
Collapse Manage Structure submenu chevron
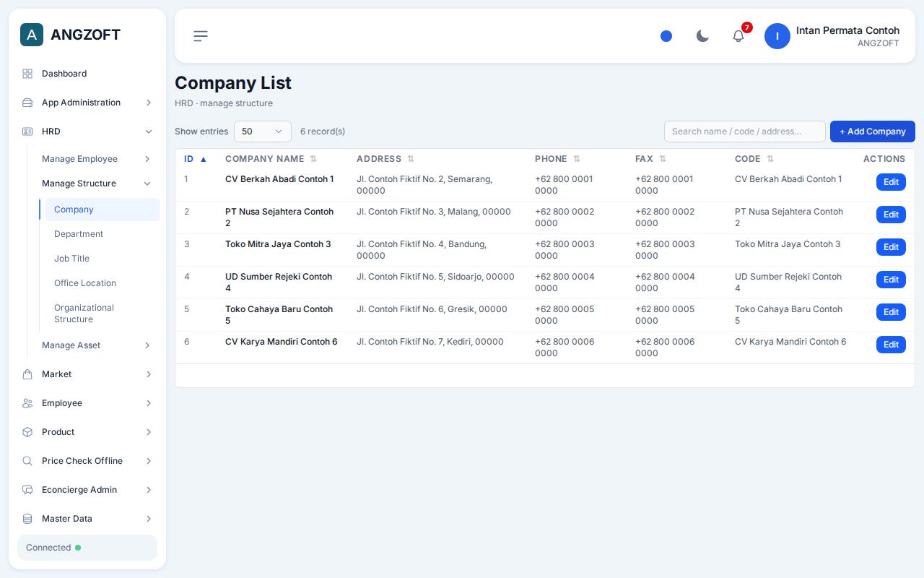click(147, 184)
